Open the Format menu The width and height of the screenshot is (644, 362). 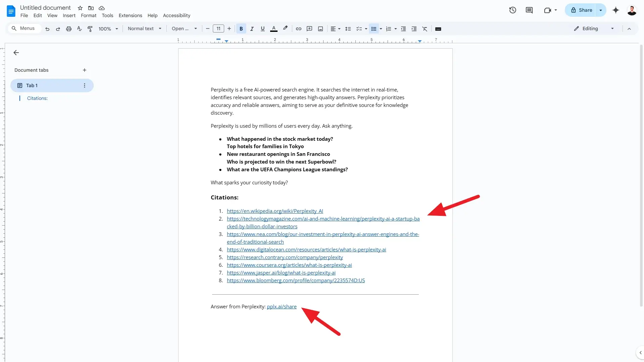89,15
